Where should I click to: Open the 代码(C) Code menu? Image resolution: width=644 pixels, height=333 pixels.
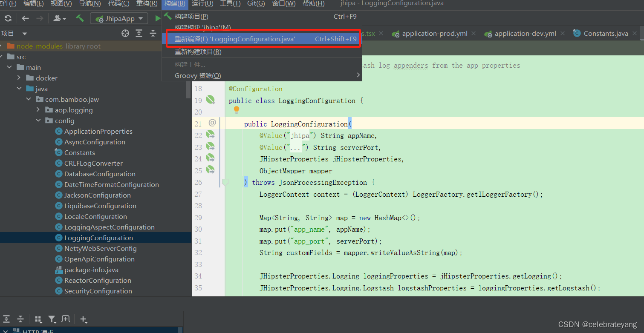(119, 3)
